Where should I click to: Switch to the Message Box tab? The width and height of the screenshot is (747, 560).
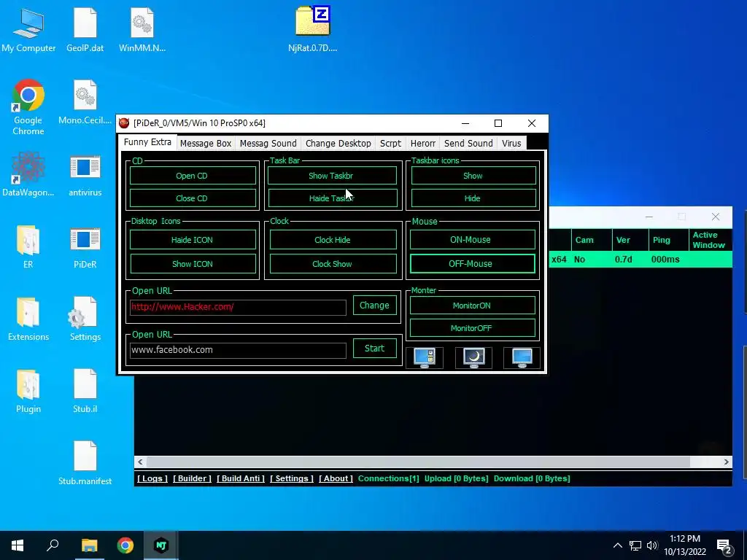206,144
